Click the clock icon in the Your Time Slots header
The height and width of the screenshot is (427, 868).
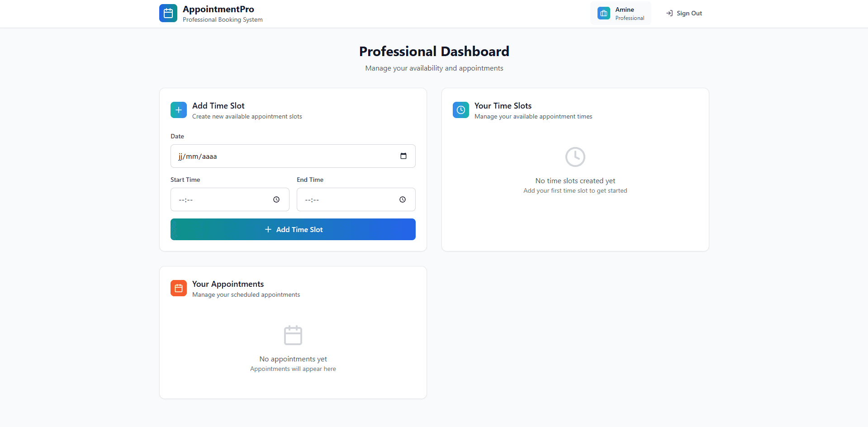coord(461,110)
